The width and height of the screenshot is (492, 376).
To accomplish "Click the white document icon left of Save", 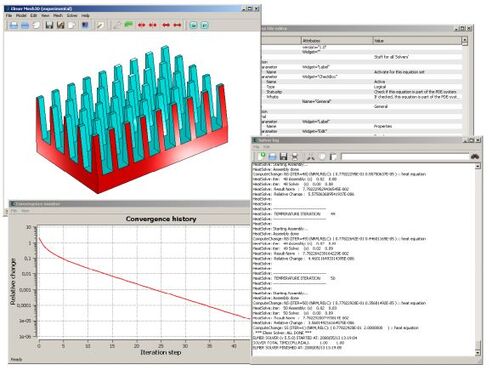I will 36,25.
